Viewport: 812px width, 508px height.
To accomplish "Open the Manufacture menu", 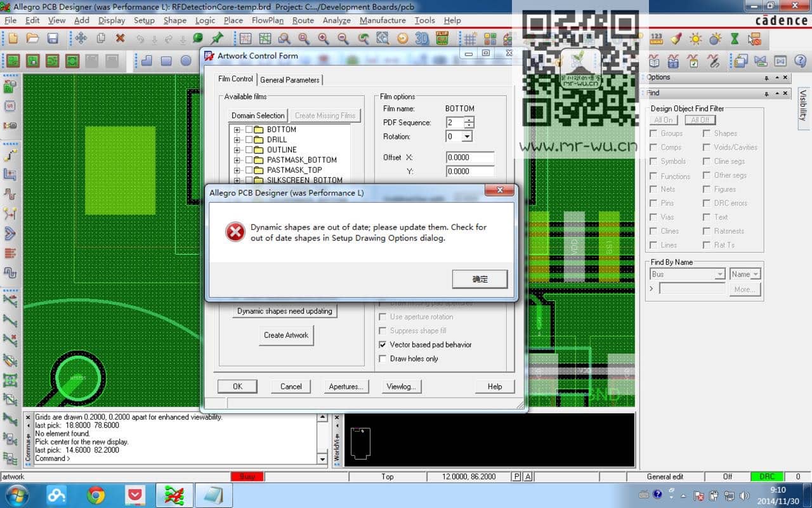I will pos(383,20).
